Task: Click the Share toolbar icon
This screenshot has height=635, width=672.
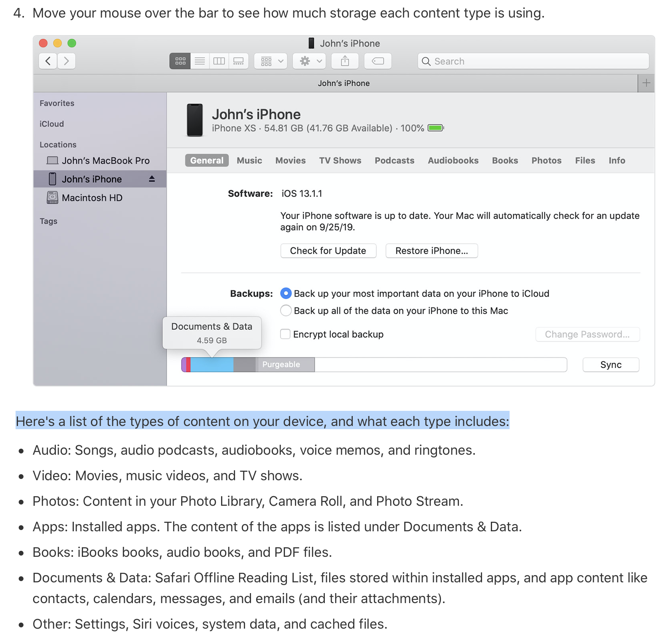Action: [x=345, y=61]
